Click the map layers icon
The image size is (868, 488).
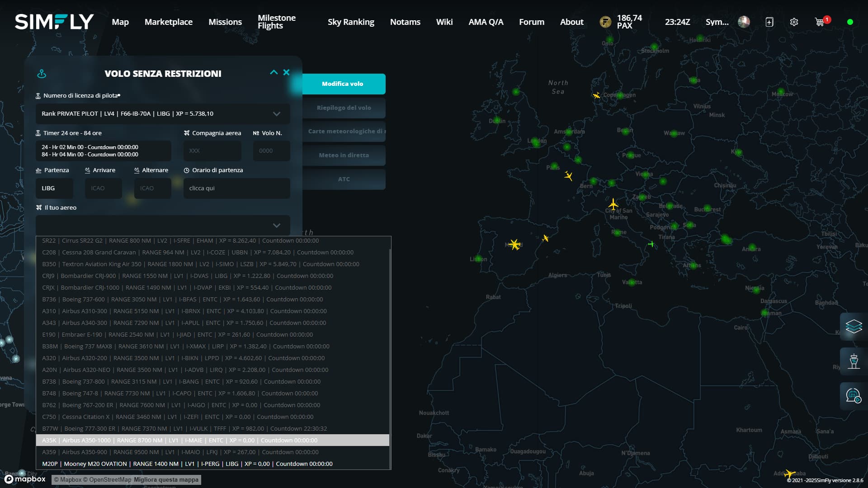(854, 326)
